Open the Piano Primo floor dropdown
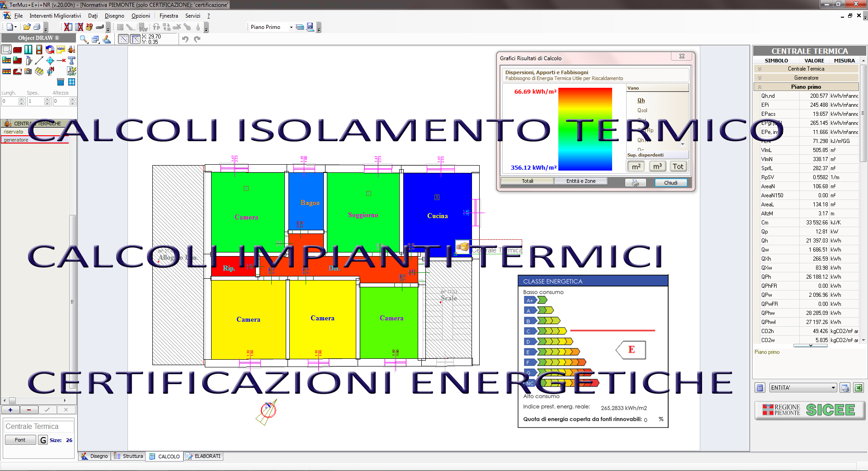 [x=291, y=27]
